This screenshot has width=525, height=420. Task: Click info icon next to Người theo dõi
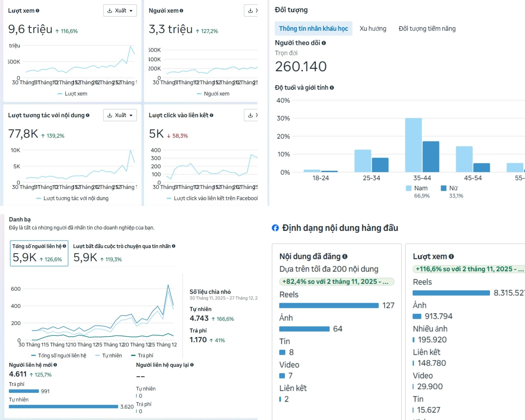324,43
